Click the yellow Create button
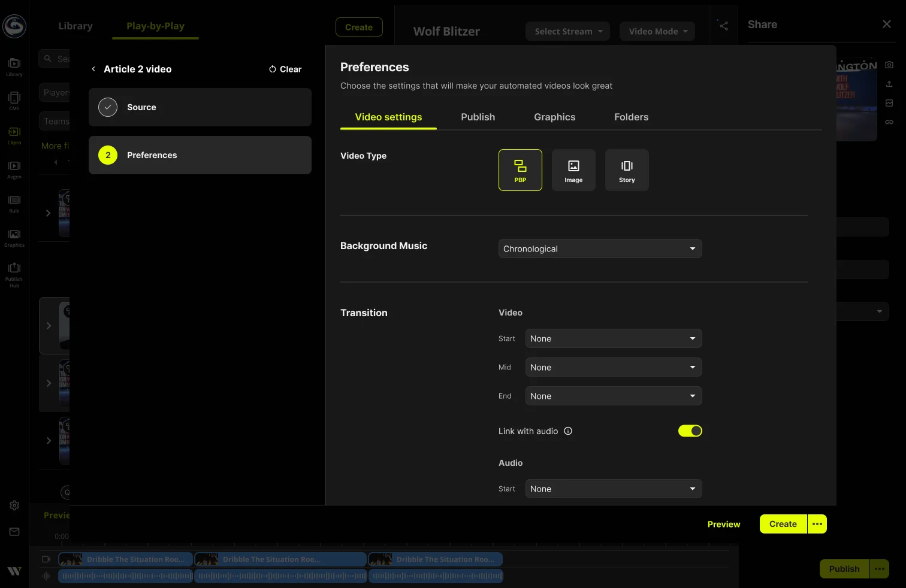Screen dimensions: 906x588 pyautogui.click(x=783, y=524)
